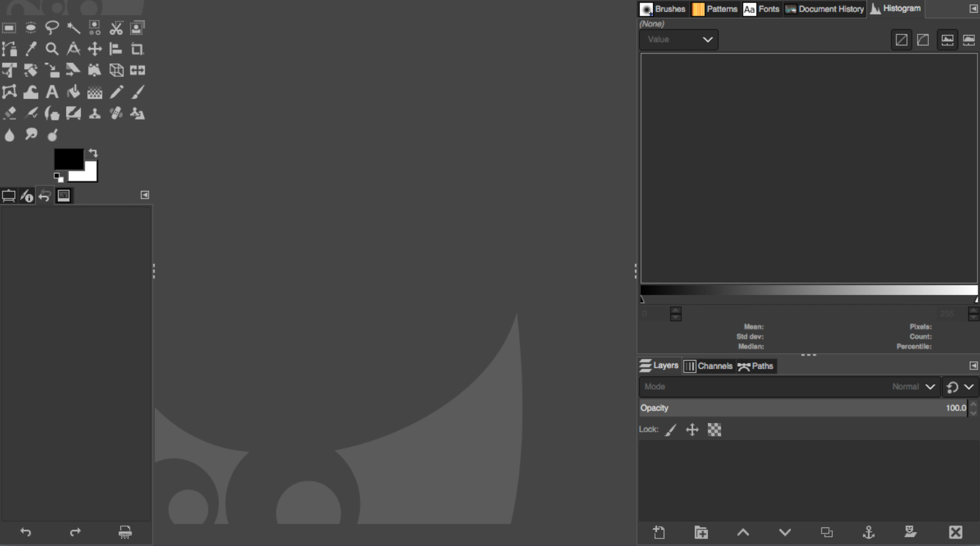Select the Ink tool
Screen dimensions: 980x546
coord(52,114)
